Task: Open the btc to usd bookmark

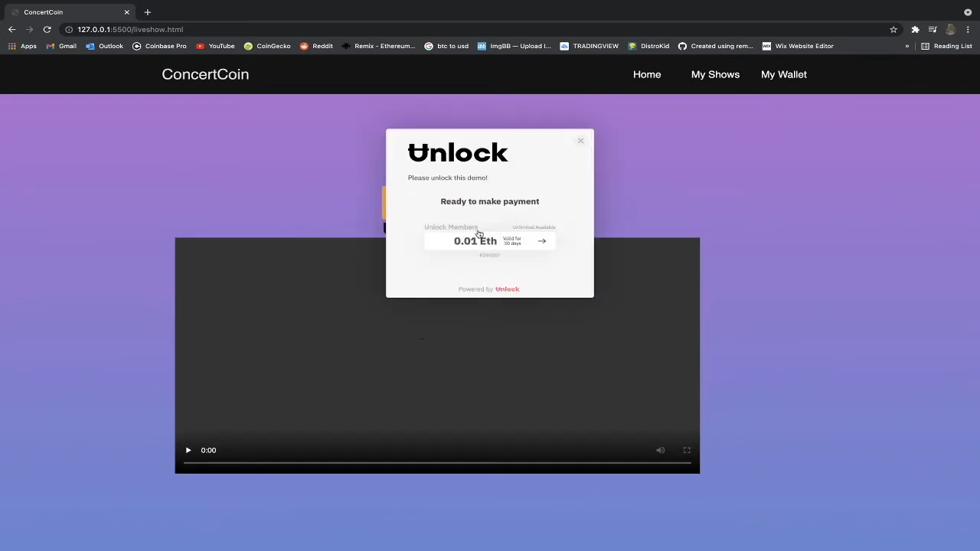Action: [446, 46]
